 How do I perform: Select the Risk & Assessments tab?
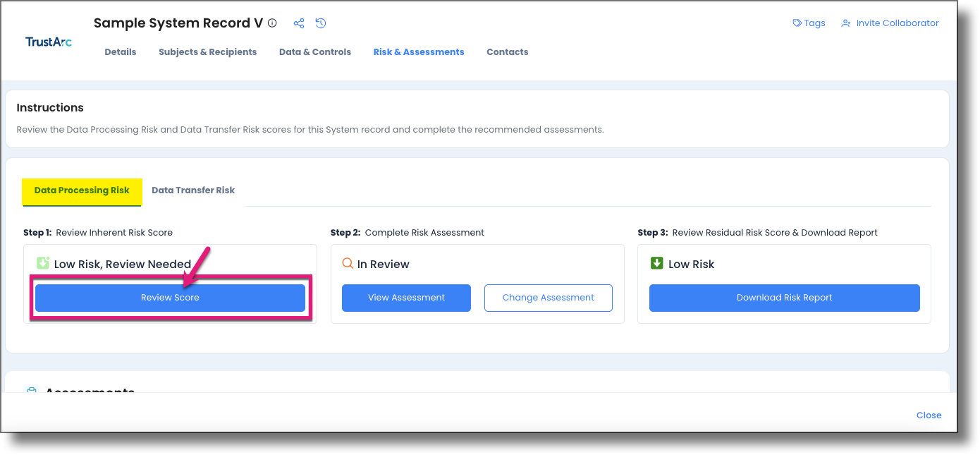click(x=419, y=52)
